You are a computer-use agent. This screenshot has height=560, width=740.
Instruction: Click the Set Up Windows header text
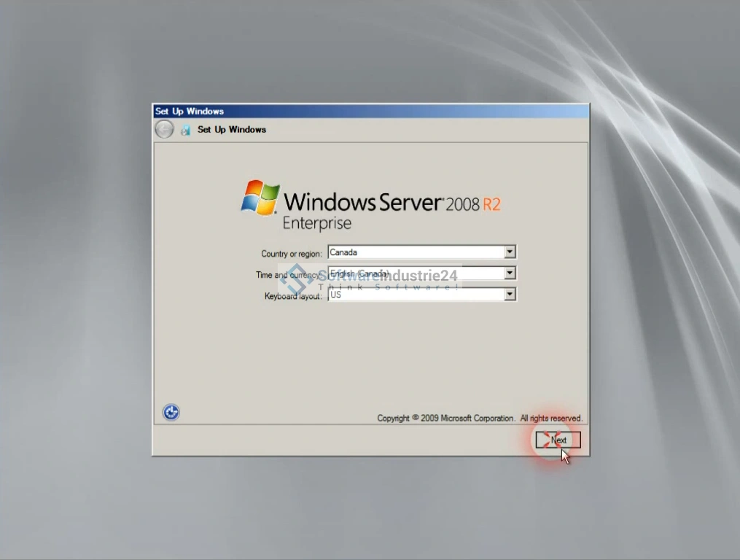(x=232, y=130)
